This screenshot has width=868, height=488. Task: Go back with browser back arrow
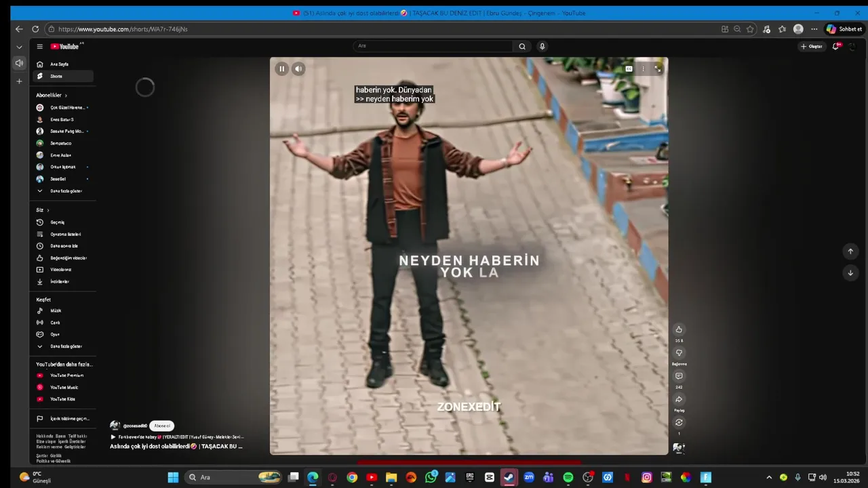[19, 29]
